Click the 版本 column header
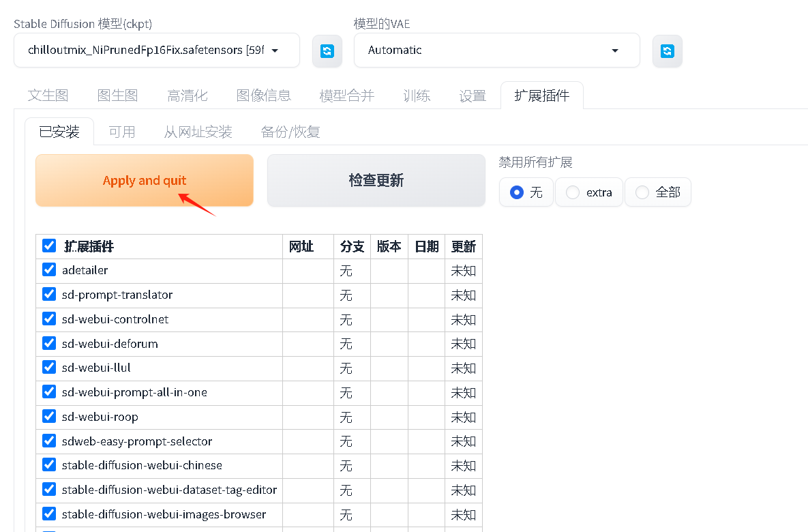Screen dimensions: 808x532 (x=389, y=246)
